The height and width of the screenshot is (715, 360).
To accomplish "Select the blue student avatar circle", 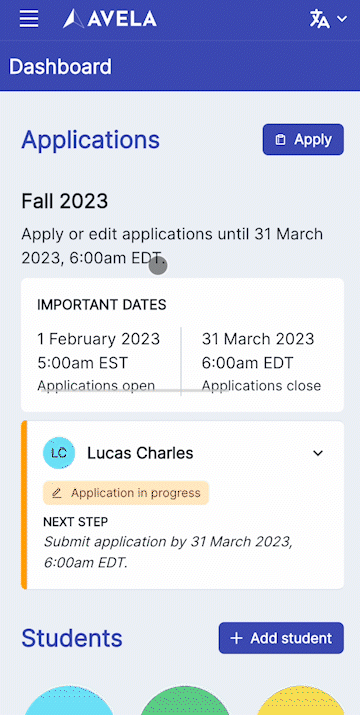I will click(x=69, y=700).
